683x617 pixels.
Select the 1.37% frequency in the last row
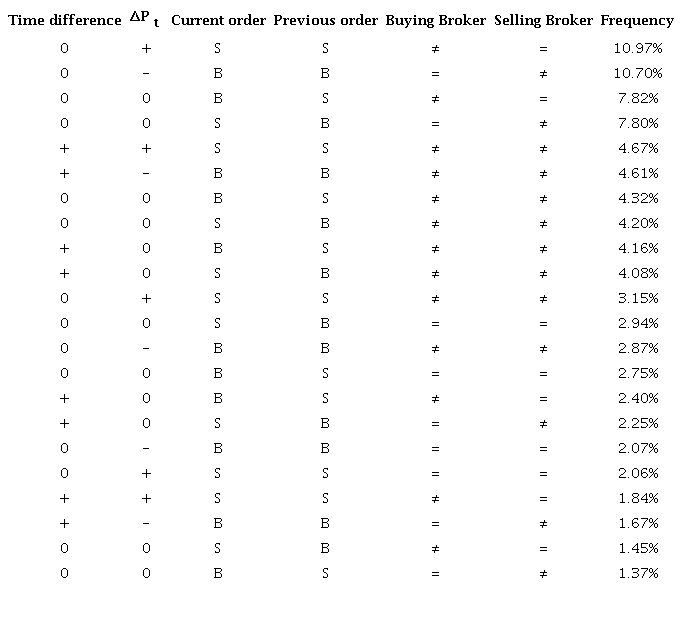[x=637, y=573]
